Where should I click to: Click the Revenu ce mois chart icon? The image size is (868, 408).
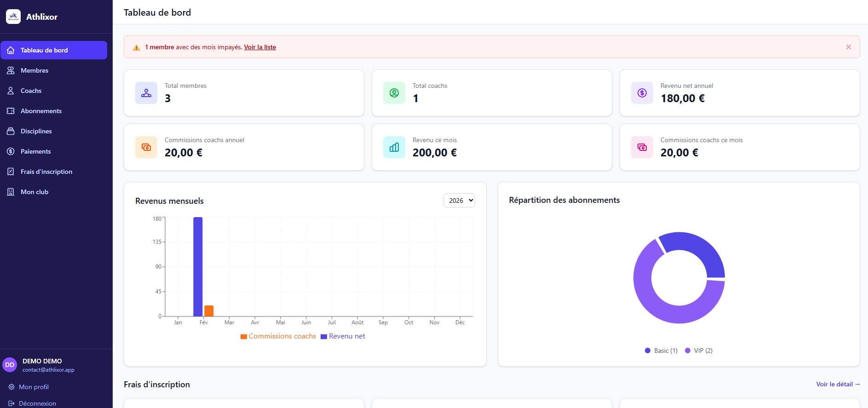[394, 147]
